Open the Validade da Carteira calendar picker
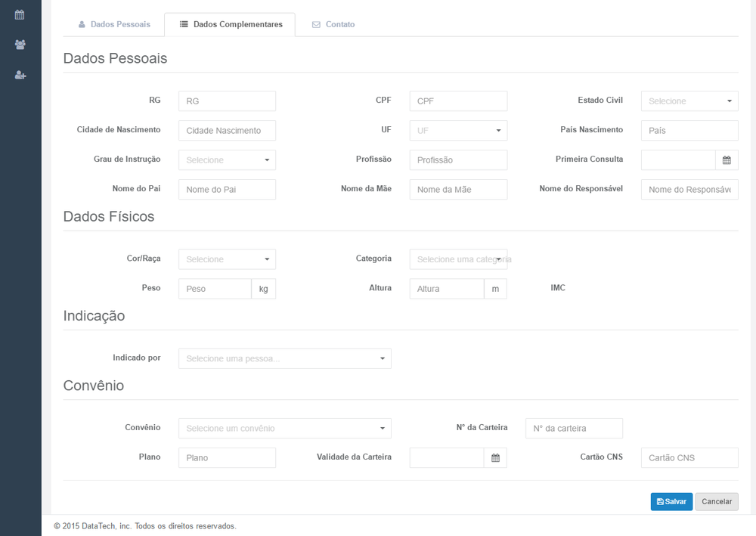 [495, 458]
